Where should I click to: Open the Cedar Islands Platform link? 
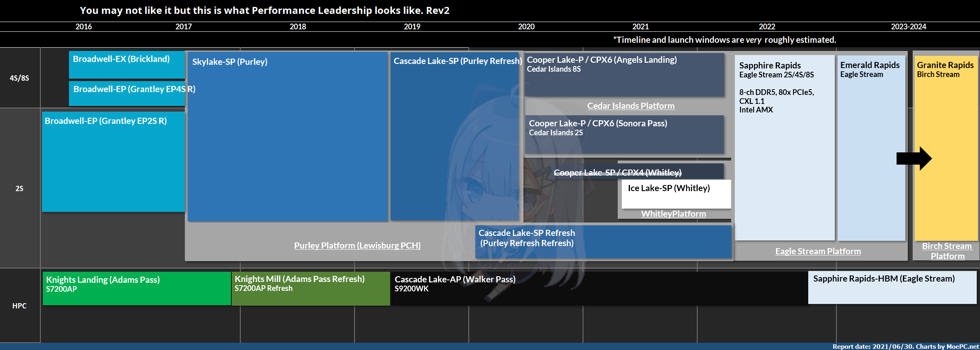pyautogui.click(x=630, y=106)
